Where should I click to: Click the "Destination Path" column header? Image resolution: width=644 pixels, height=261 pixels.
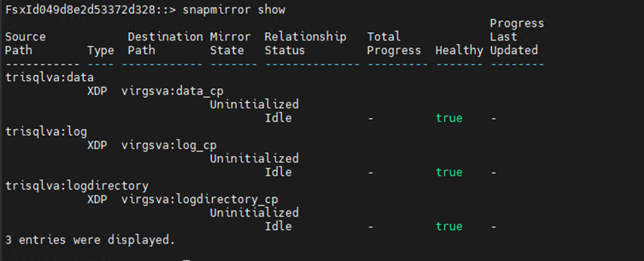pyautogui.click(x=165, y=43)
